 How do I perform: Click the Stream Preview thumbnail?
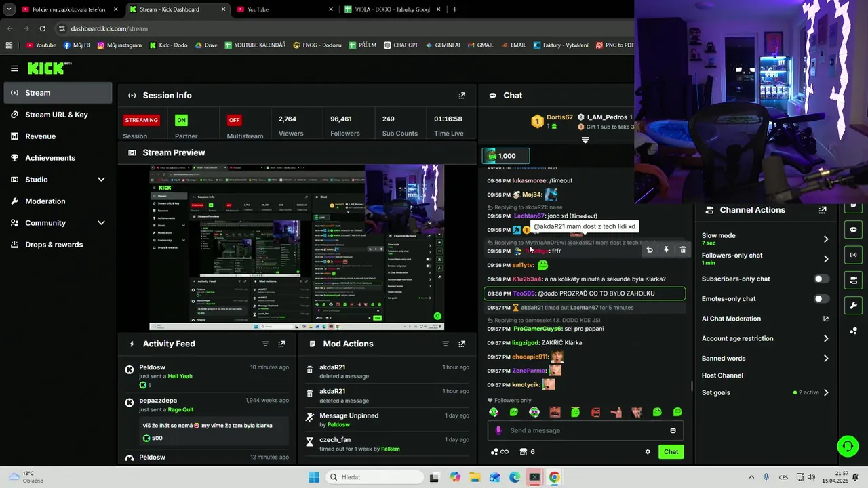coord(296,247)
